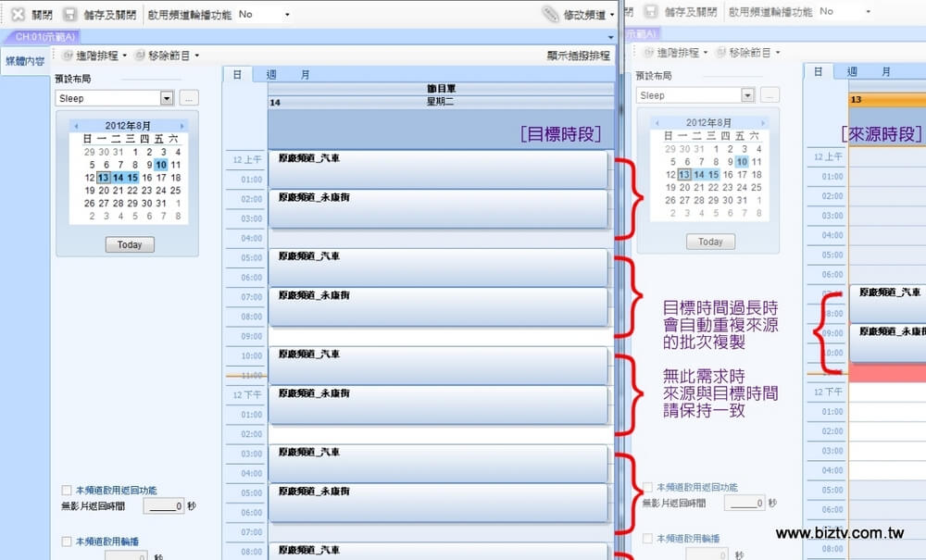Switch to 週 view tab in left schedule
The width and height of the screenshot is (926, 560).
[271, 74]
